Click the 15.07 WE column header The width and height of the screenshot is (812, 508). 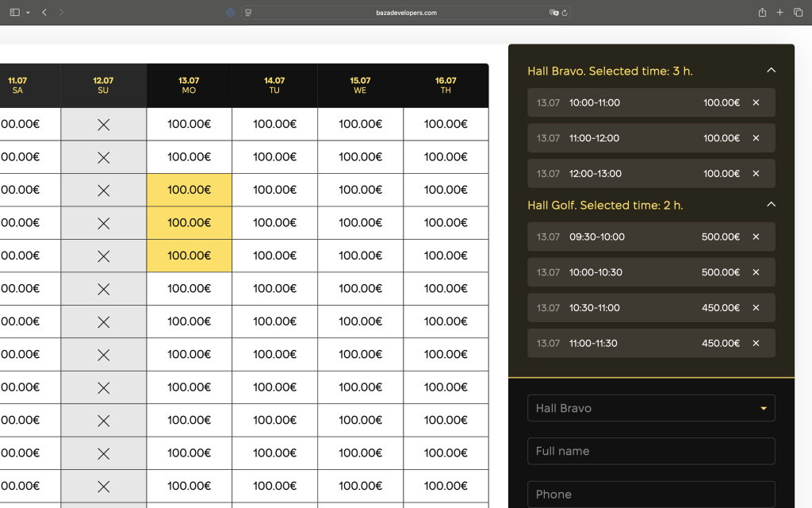361,86
